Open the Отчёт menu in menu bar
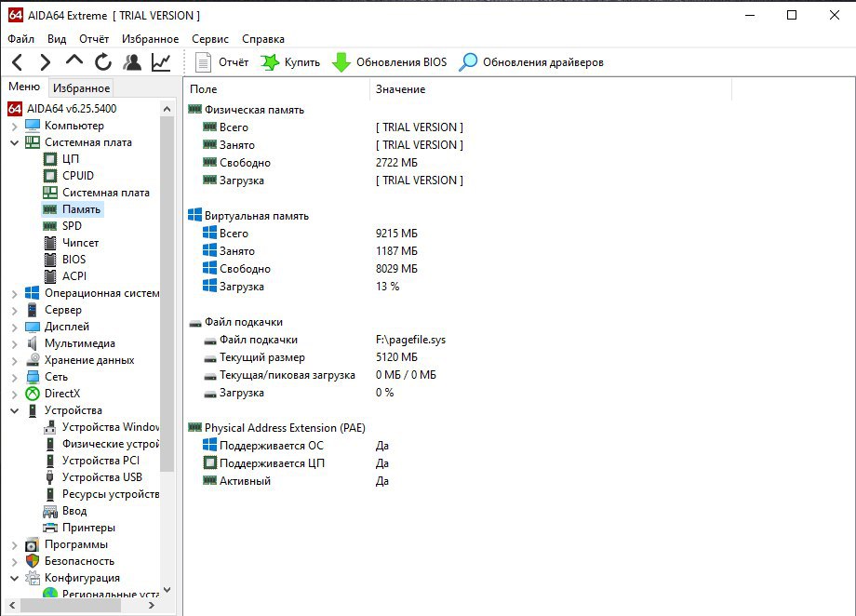The width and height of the screenshot is (856, 616). (x=94, y=39)
